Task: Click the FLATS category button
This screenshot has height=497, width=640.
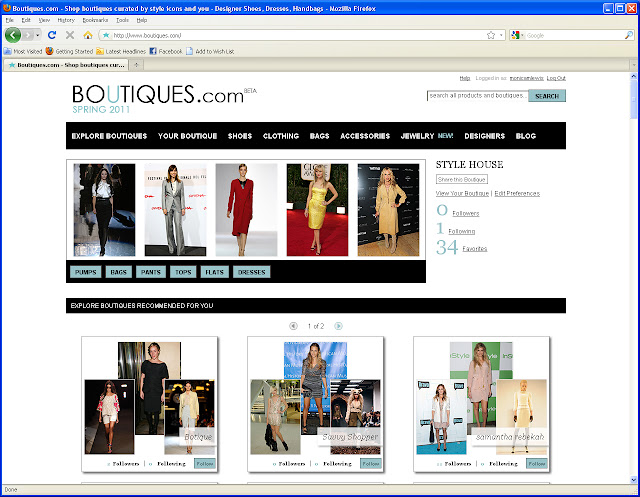Action: [x=215, y=272]
